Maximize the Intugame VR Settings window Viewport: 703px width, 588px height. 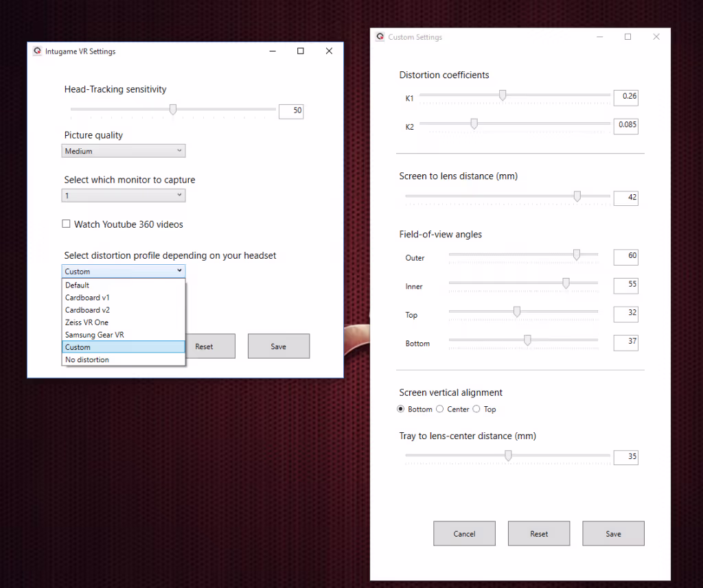(301, 51)
